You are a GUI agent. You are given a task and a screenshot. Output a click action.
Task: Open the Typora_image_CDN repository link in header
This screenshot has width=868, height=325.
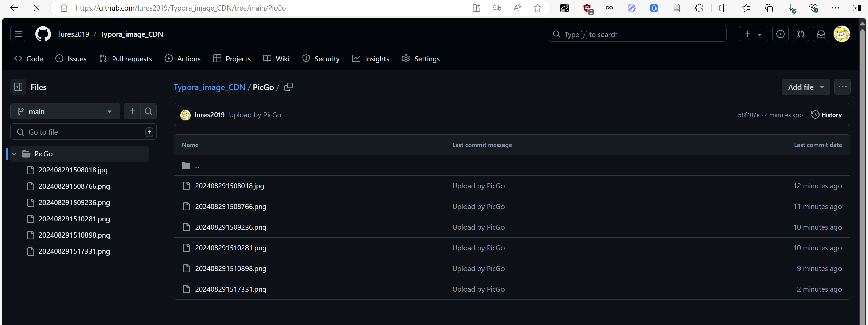132,34
